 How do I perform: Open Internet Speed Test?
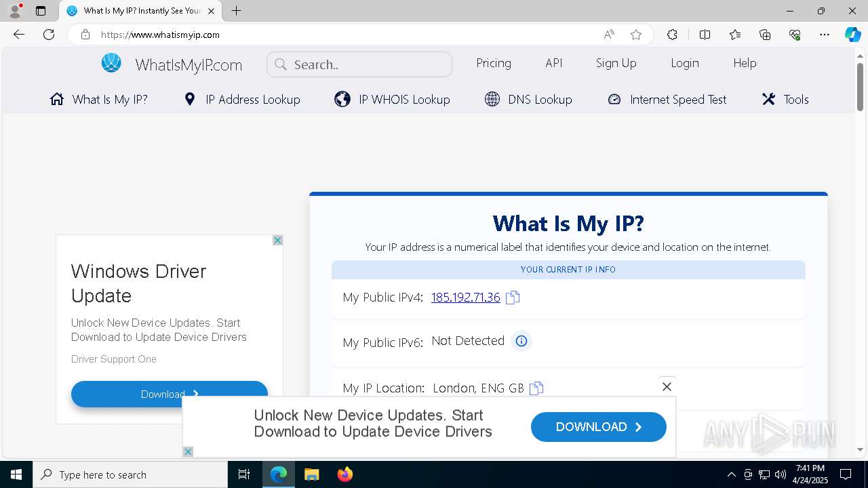[x=667, y=100]
